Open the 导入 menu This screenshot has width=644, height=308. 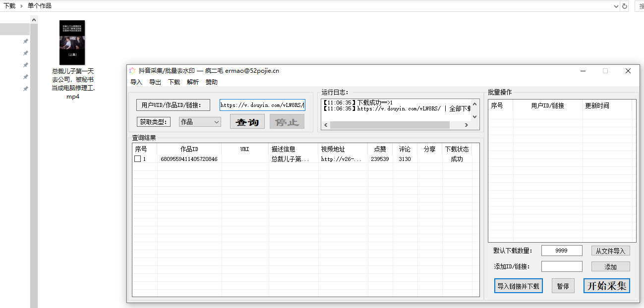pyautogui.click(x=136, y=82)
